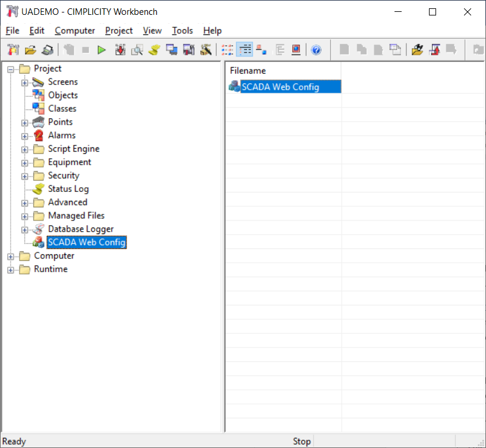The height and width of the screenshot is (448, 486).
Task: Click the red up-arrow window toolbar icon
Action: (434, 49)
